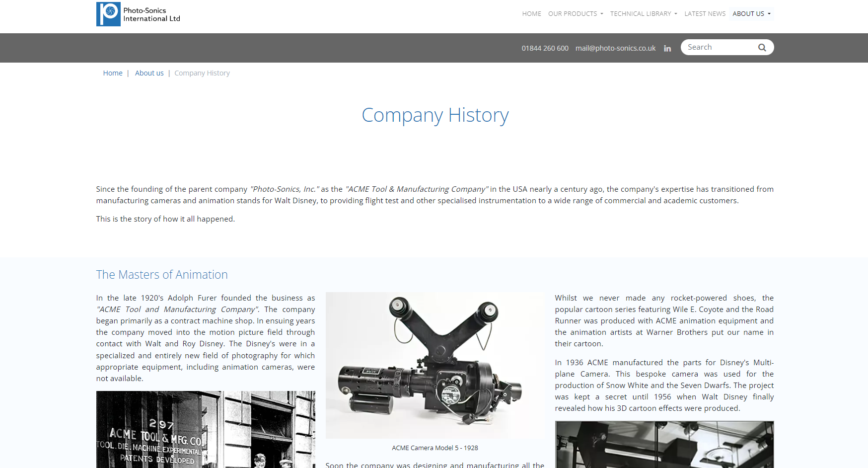Click the Company History breadcrumb item
868x468 pixels.
coord(202,73)
